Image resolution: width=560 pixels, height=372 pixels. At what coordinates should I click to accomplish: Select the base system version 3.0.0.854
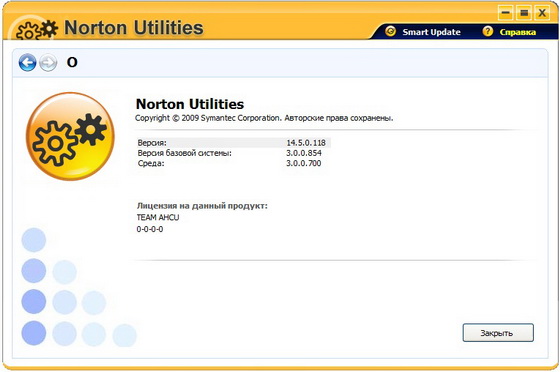(x=304, y=153)
